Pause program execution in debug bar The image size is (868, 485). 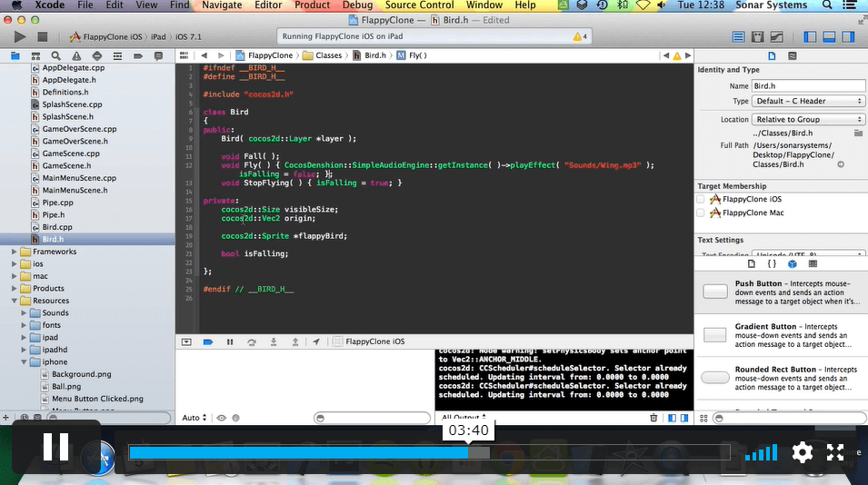(x=230, y=341)
